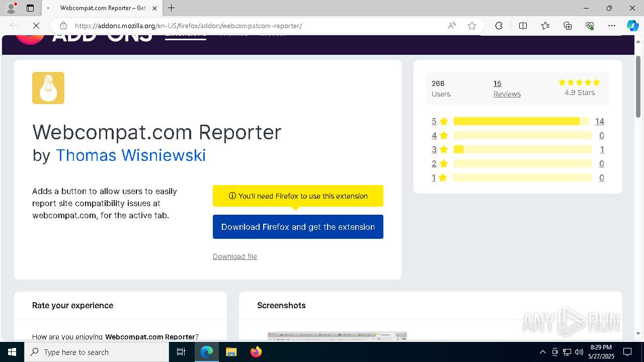This screenshot has width=644, height=362.
Task: Click the 14 count for five stars
Action: 599,121
